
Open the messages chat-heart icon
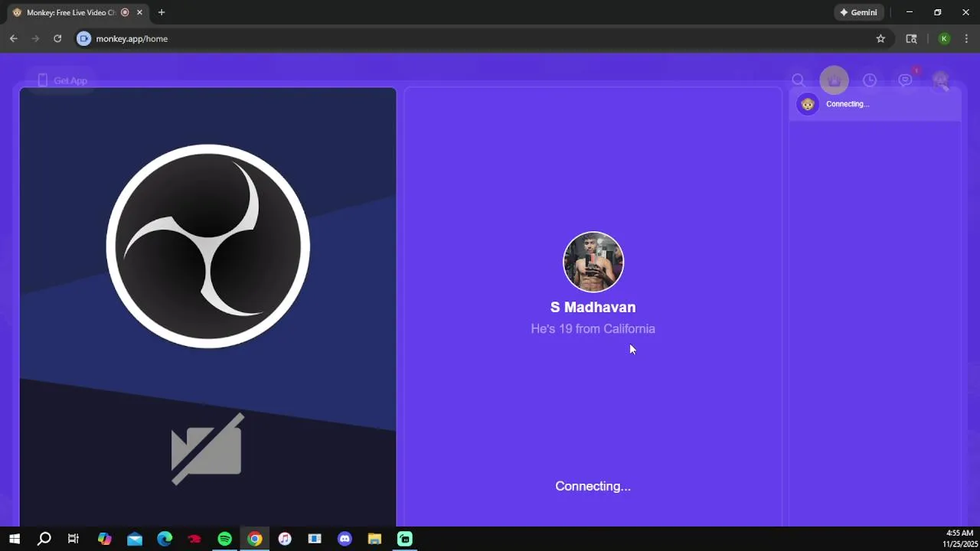(906, 80)
